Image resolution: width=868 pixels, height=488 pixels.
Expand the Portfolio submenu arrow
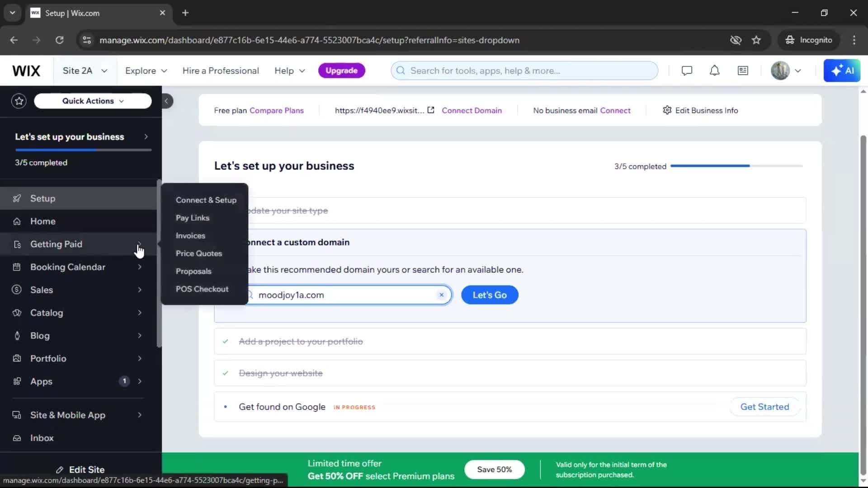140,358
